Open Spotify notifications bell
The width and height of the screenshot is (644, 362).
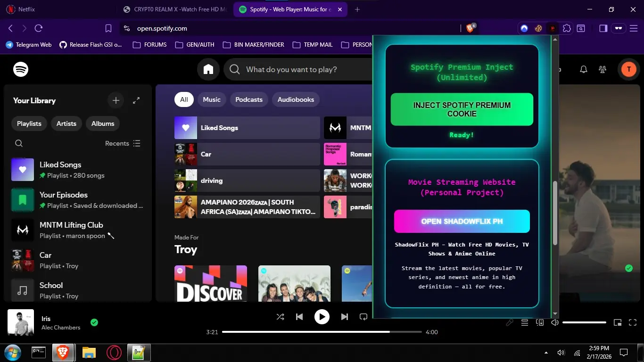(584, 70)
